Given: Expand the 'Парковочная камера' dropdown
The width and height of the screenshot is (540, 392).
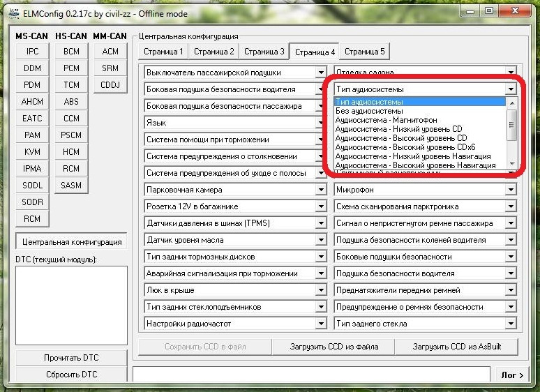Looking at the screenshot, I should tap(320, 190).
